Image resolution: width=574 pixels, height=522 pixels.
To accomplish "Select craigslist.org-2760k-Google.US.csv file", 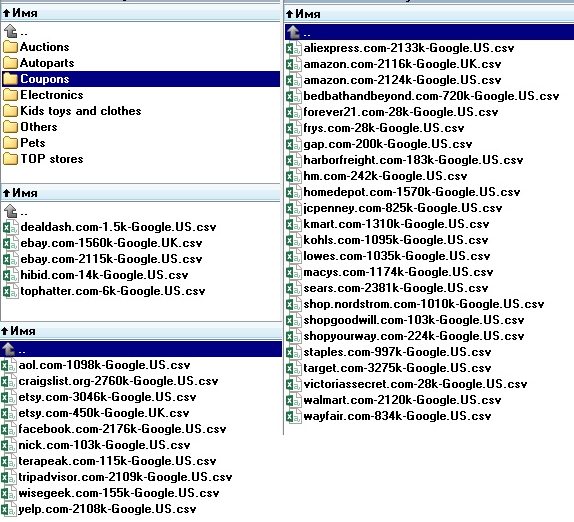I will click(x=118, y=381).
